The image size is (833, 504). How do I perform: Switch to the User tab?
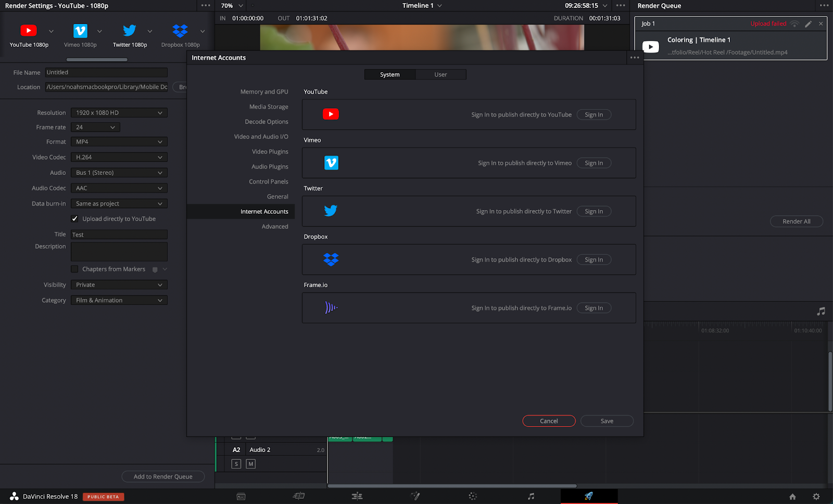(440, 74)
